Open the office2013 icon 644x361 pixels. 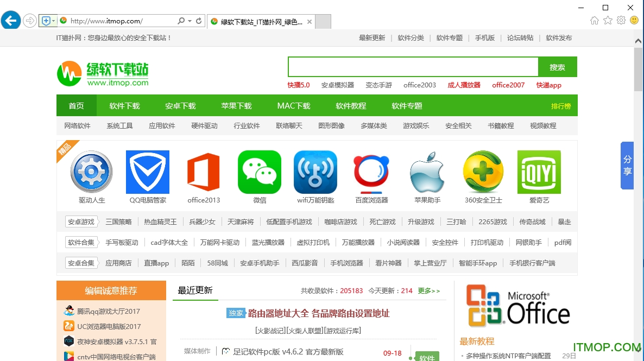(x=203, y=172)
